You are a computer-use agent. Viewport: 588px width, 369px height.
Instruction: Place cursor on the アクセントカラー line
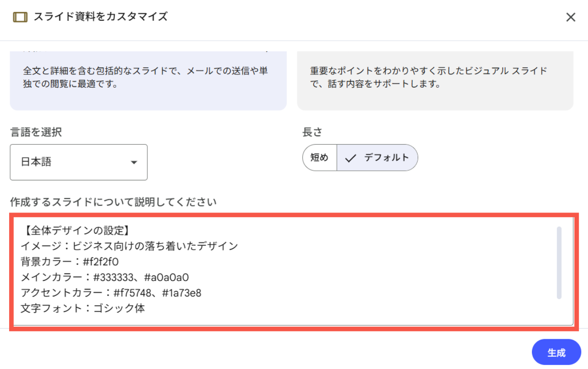pos(111,293)
